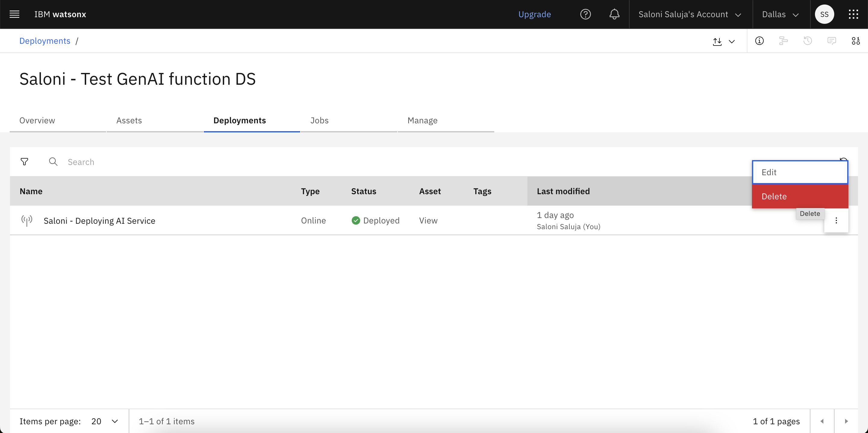Click the Upgrade button in top bar

tap(535, 14)
